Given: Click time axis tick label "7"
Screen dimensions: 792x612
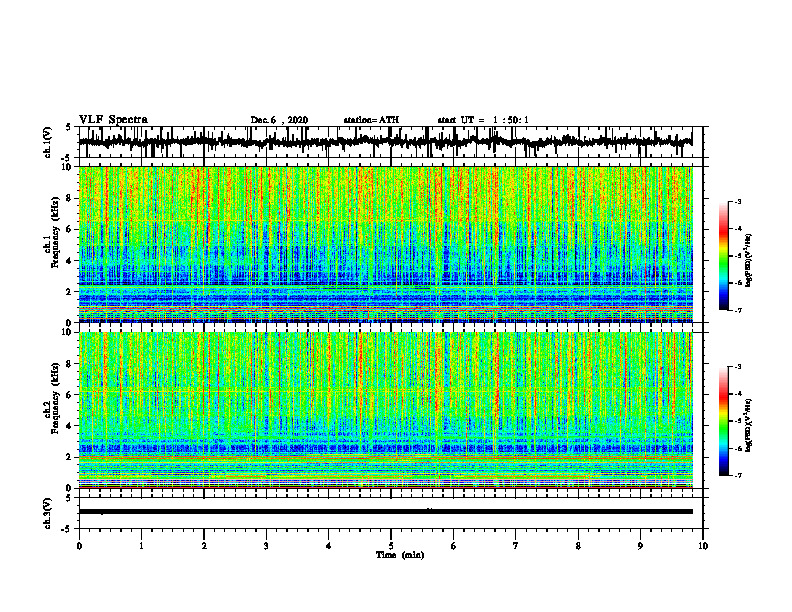Looking at the screenshot, I should click(x=516, y=546).
